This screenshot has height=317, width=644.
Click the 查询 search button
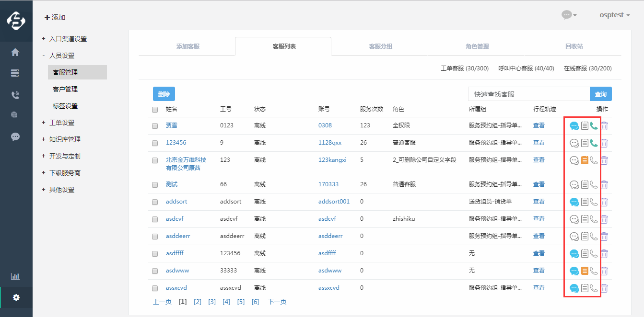(x=601, y=94)
